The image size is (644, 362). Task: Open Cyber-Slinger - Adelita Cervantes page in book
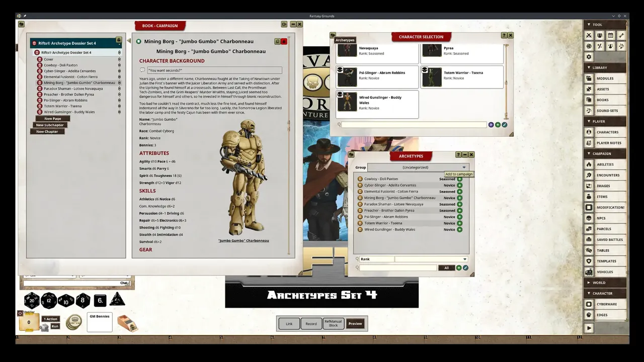pyautogui.click(x=69, y=71)
